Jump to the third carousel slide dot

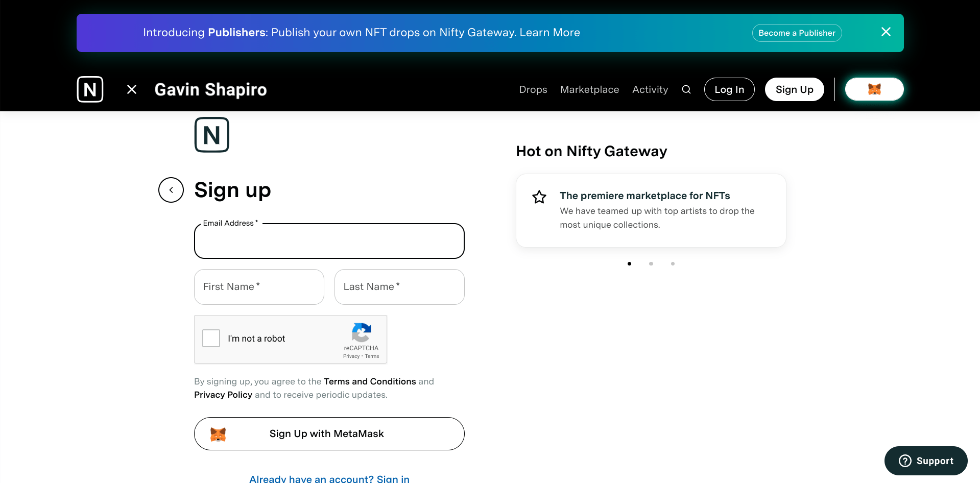[x=673, y=264]
